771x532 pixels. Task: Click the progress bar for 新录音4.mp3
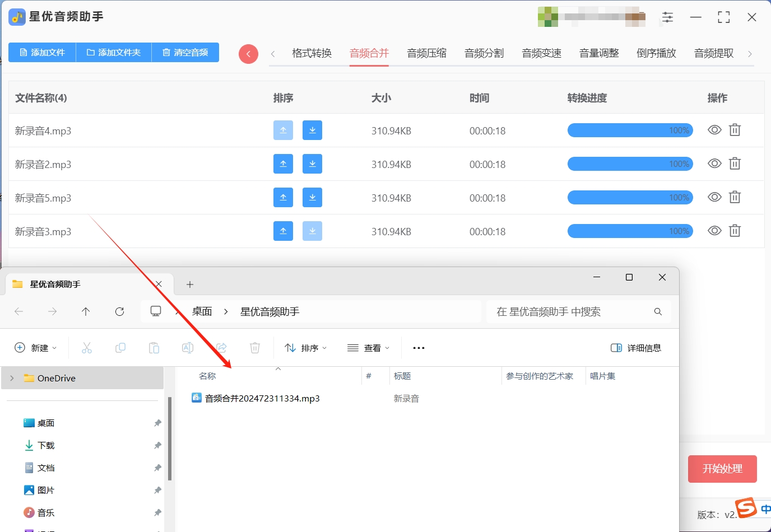pyautogui.click(x=630, y=130)
